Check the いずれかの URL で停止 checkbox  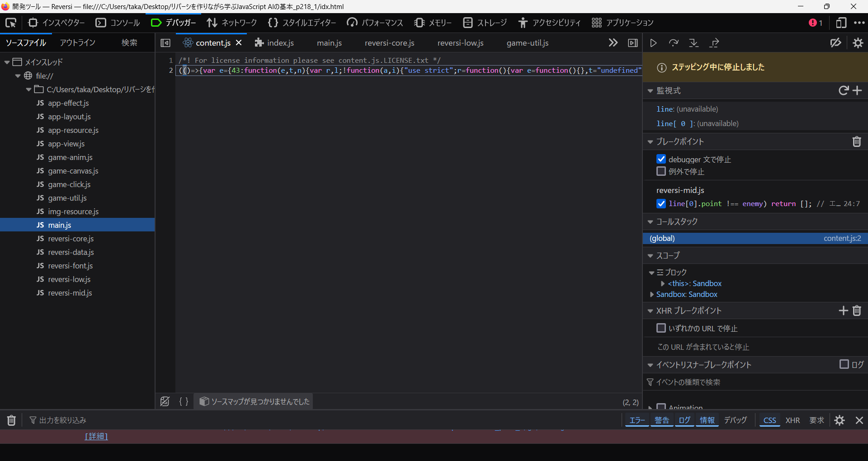661,328
